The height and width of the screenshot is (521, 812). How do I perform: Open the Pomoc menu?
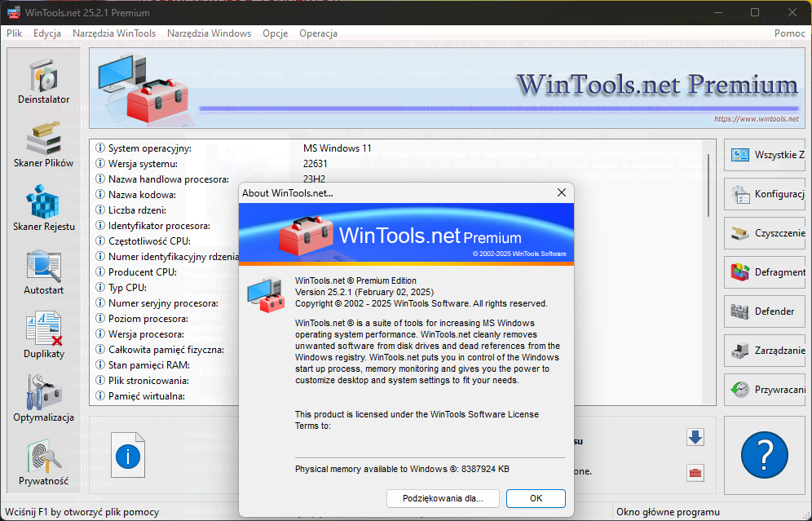pos(790,33)
